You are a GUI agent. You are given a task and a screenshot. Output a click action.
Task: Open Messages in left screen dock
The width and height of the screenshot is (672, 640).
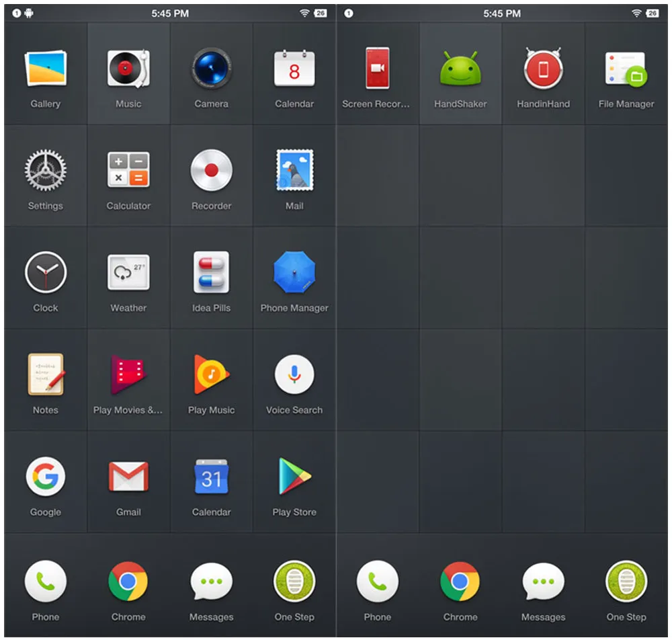coord(211,582)
